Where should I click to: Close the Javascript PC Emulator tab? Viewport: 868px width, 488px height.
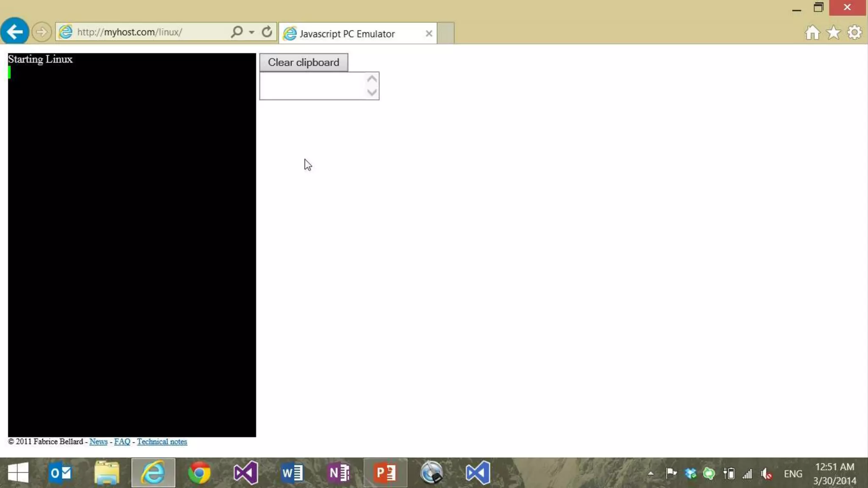pyautogui.click(x=429, y=33)
